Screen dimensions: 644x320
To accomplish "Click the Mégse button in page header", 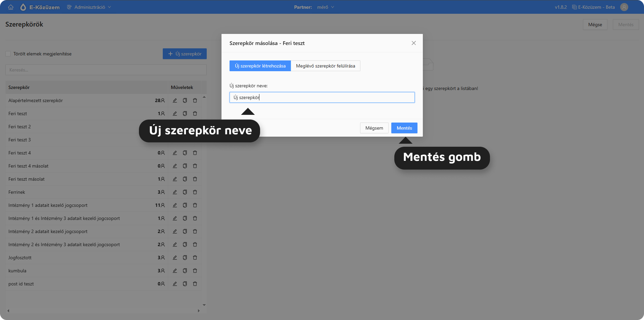I will 595,25.
